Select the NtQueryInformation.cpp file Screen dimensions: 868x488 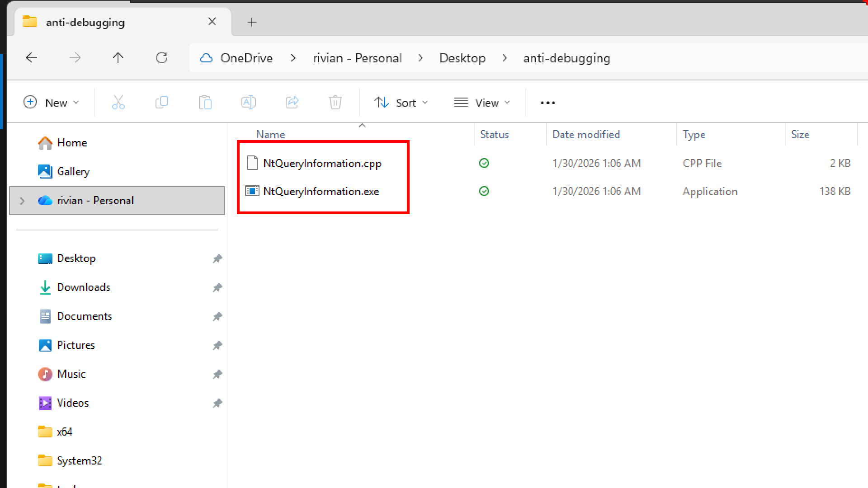click(x=322, y=164)
